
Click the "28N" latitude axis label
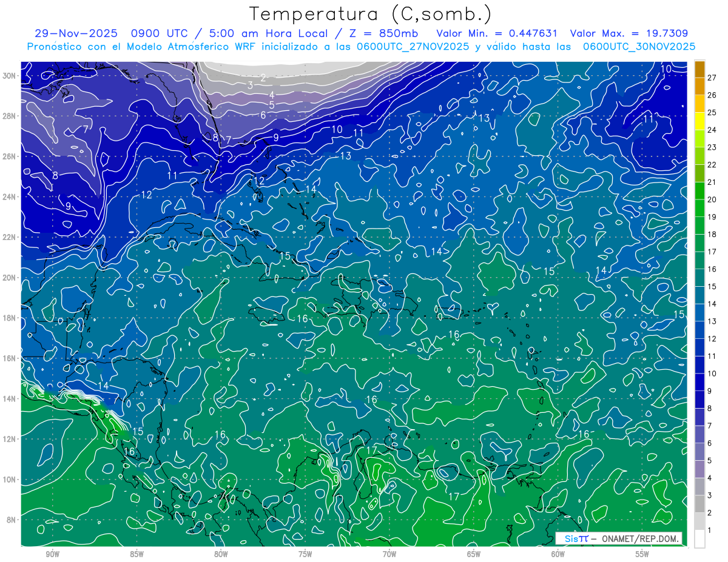10,116
